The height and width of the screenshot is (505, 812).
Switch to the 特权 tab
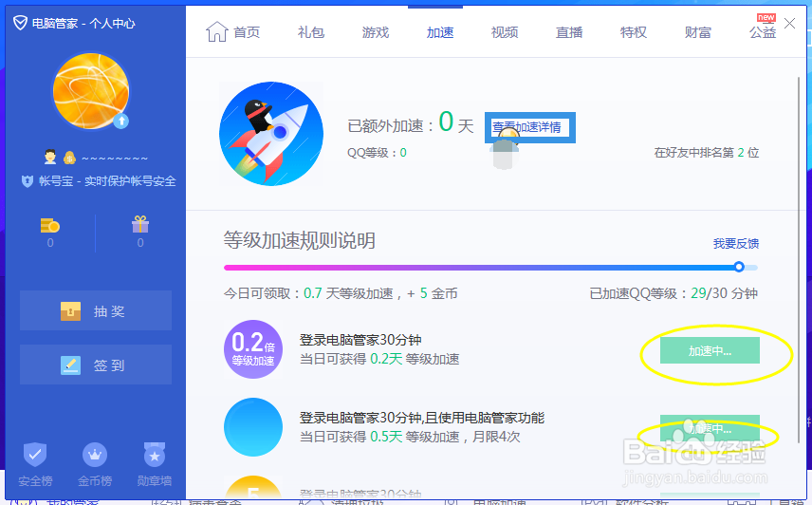[634, 32]
